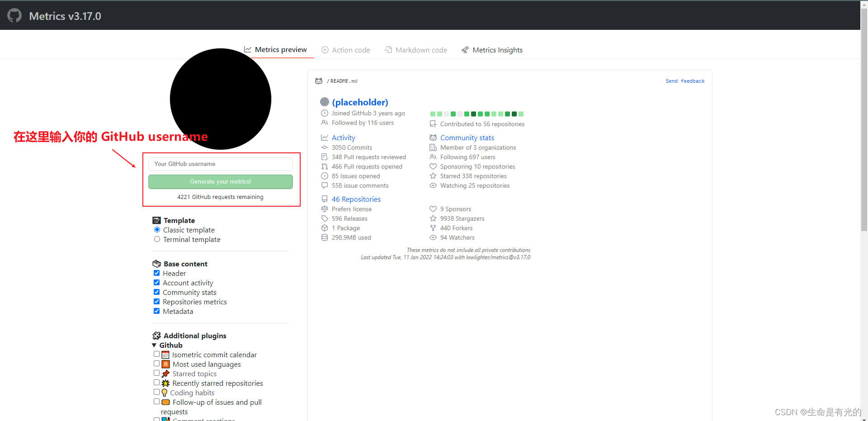Click Generate your metrics button
Viewport: 868px width, 421px height.
click(x=221, y=181)
